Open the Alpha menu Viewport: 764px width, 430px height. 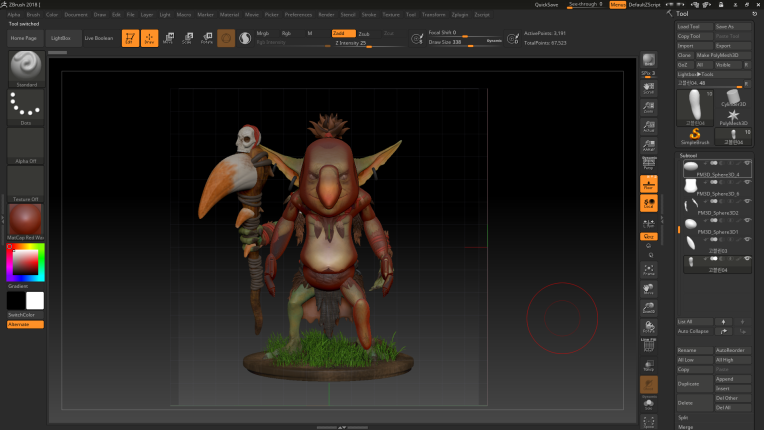click(14, 15)
